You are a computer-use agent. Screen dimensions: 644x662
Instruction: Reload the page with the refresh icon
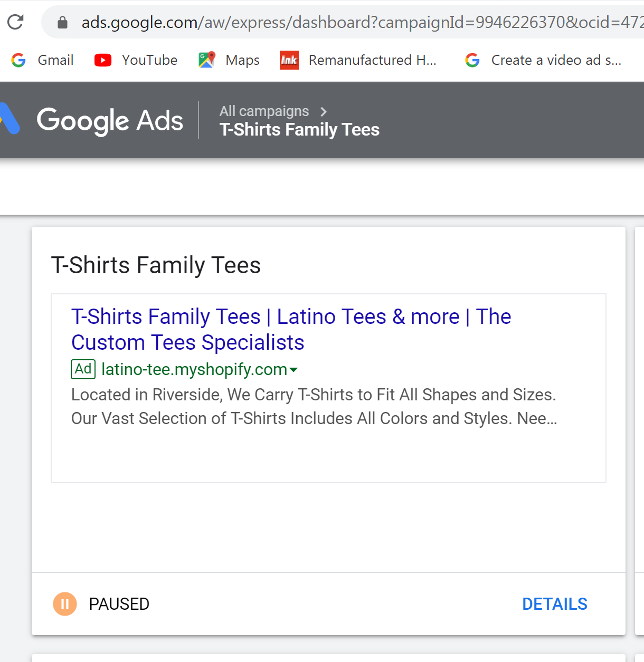[x=15, y=22]
